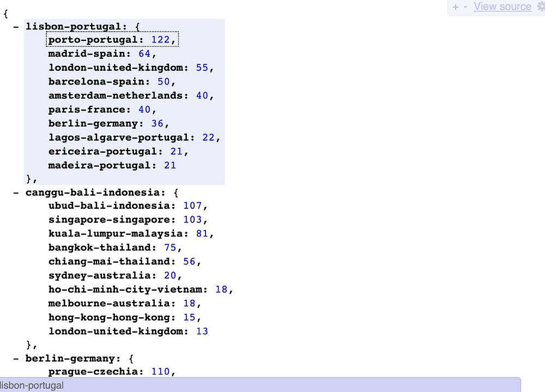
Task: Select the canggu-bali-indonesia key
Action: [x=93, y=192]
